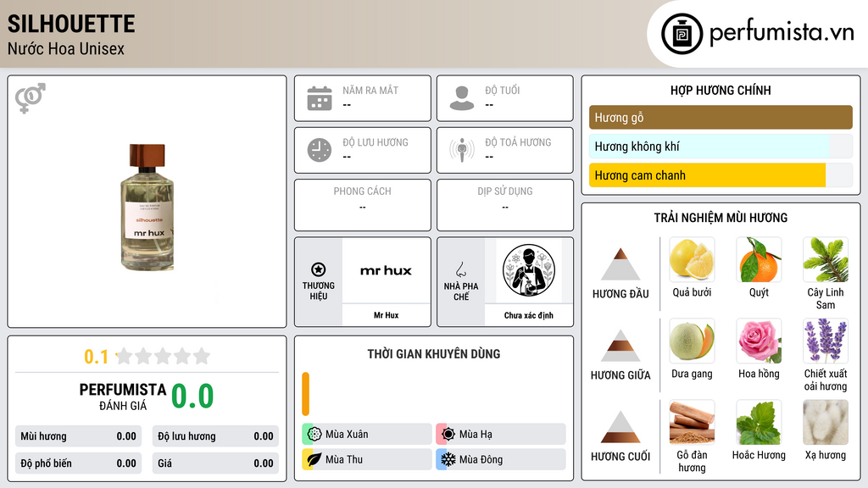Select the Chiết xuất oải hương note image
The width and height of the screenshot is (868, 488).
click(x=826, y=341)
